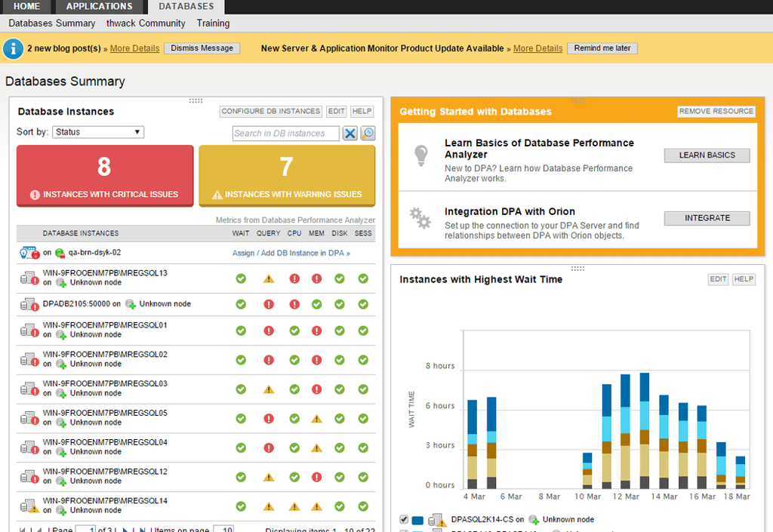This screenshot has height=532, width=773.
Task: Click the DPASQL2K14-CS blue color swatch
Action: (x=417, y=520)
